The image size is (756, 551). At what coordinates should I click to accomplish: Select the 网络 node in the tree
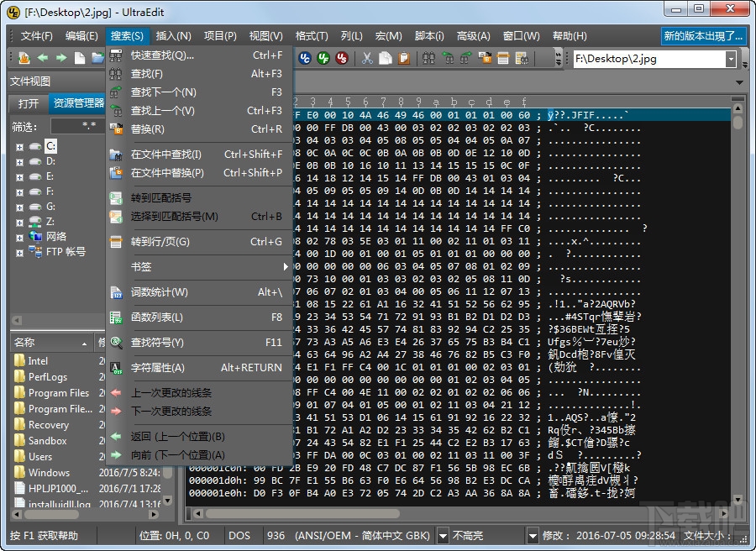(56, 237)
